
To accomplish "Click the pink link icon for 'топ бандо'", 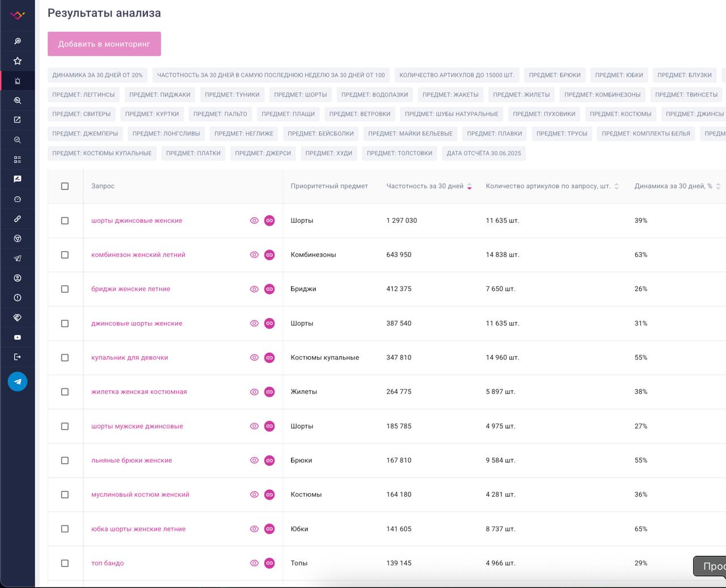I will tap(269, 563).
